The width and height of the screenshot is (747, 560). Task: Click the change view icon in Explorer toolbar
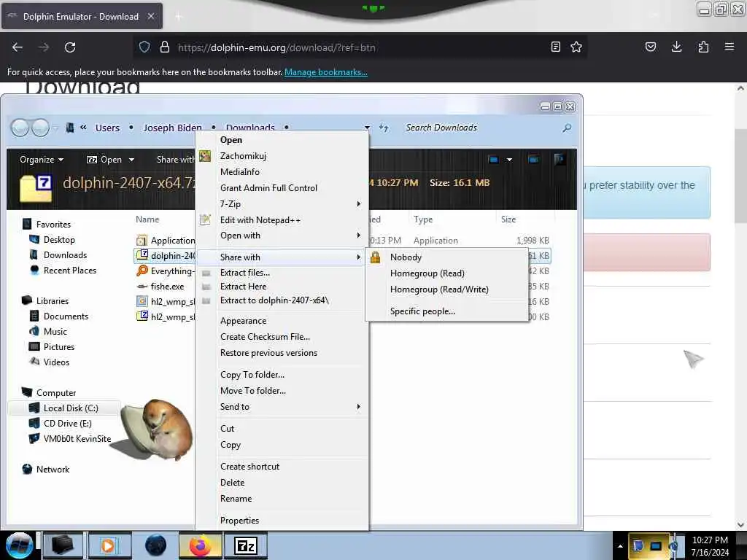point(494,160)
